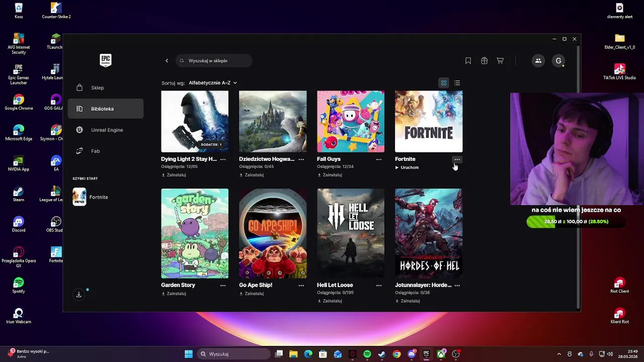
Task: Click Zainstaluj under Dying Light 2
Action: [174, 175]
